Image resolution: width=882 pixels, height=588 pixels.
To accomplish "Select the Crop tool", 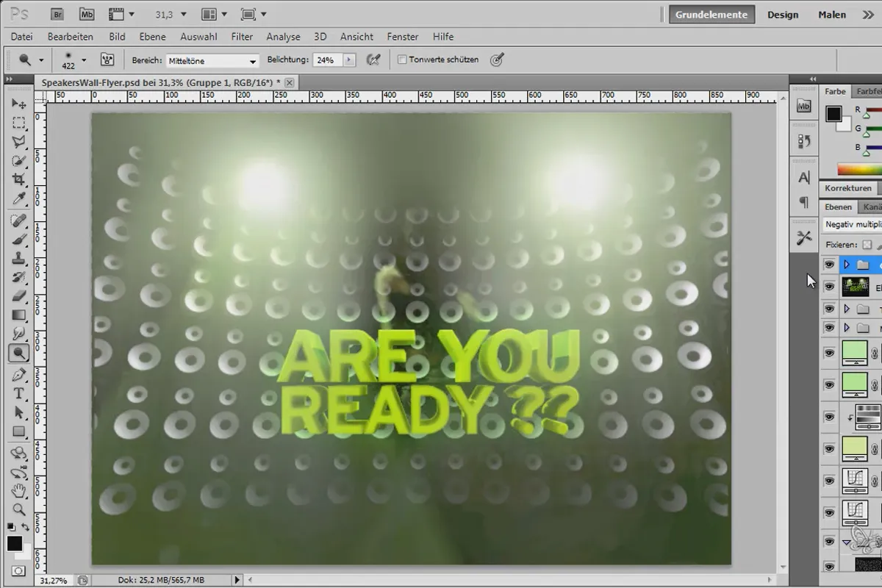I will click(x=18, y=180).
